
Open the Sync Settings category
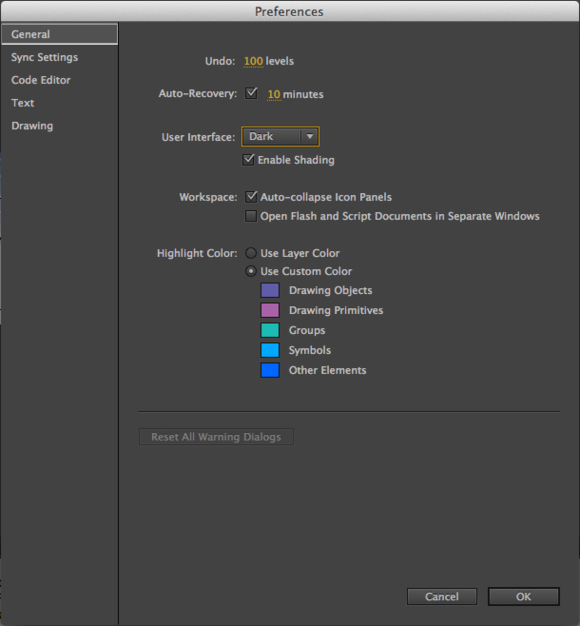(x=44, y=57)
